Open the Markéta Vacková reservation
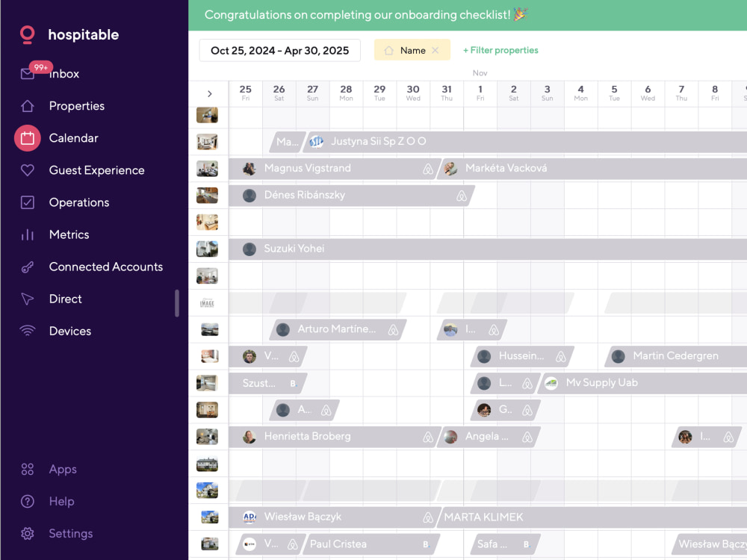The width and height of the screenshot is (747, 560). [x=591, y=168]
